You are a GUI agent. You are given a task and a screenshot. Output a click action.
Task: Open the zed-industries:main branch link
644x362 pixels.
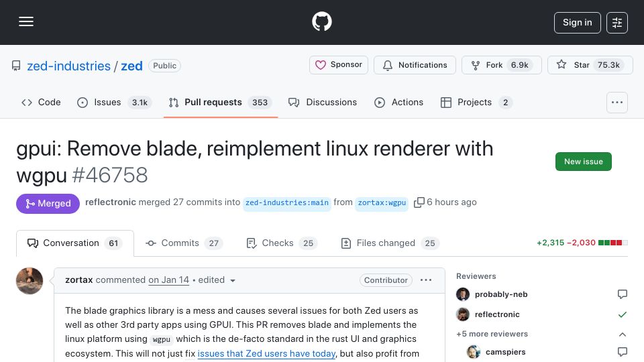click(x=286, y=202)
